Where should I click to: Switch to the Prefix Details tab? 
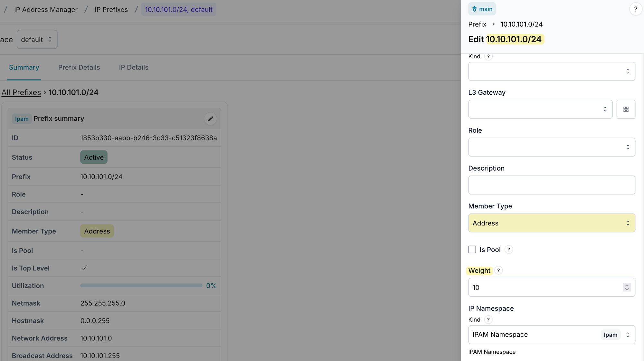point(79,67)
